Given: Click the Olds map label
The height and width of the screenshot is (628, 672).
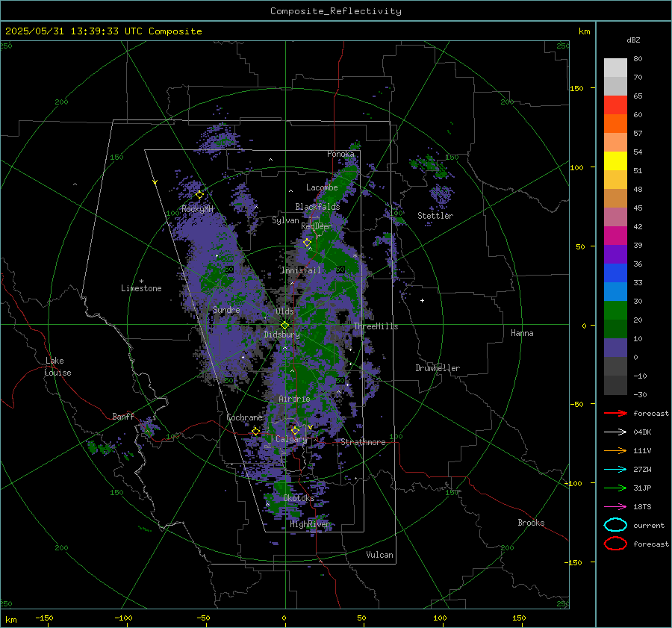Looking at the screenshot, I should tap(284, 311).
